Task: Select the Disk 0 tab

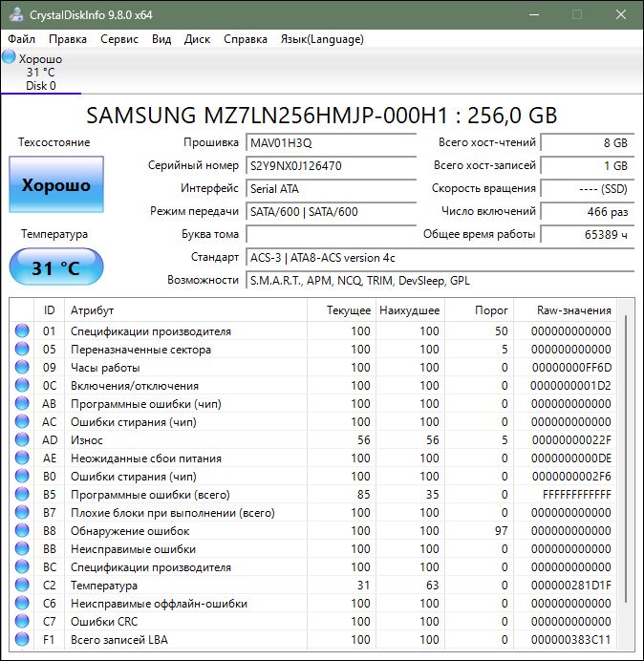Action: click(40, 72)
